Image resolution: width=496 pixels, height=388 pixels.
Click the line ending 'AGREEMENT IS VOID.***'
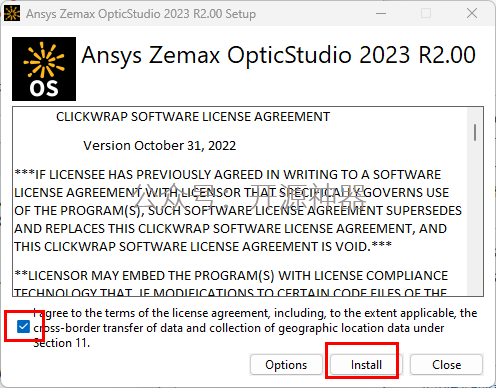(203, 247)
